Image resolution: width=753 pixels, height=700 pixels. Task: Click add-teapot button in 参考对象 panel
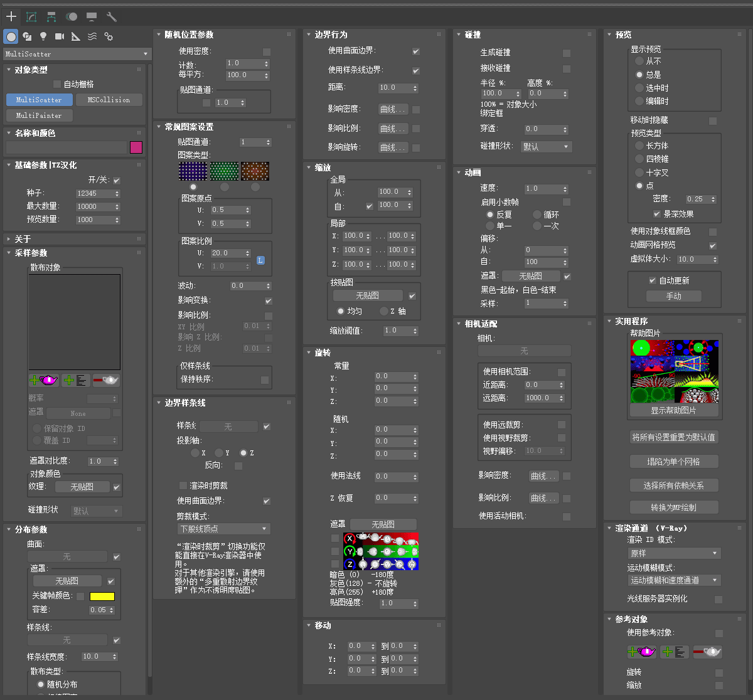coord(642,652)
